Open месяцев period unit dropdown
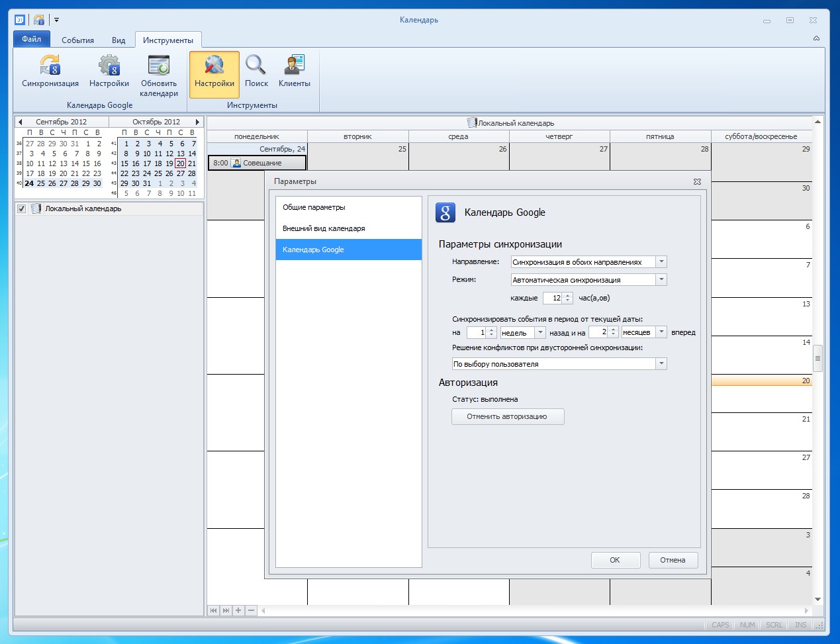Viewport: 840px width, 644px height. [x=661, y=332]
